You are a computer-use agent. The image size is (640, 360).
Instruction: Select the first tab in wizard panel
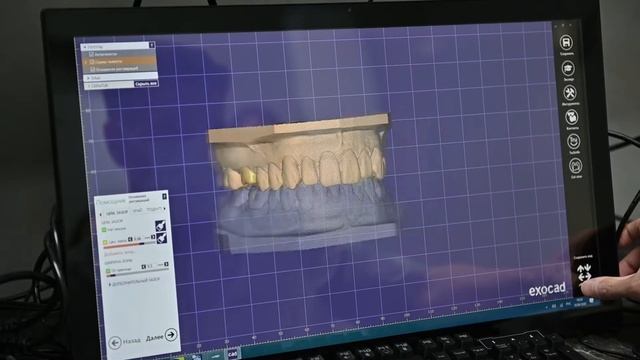(117, 213)
